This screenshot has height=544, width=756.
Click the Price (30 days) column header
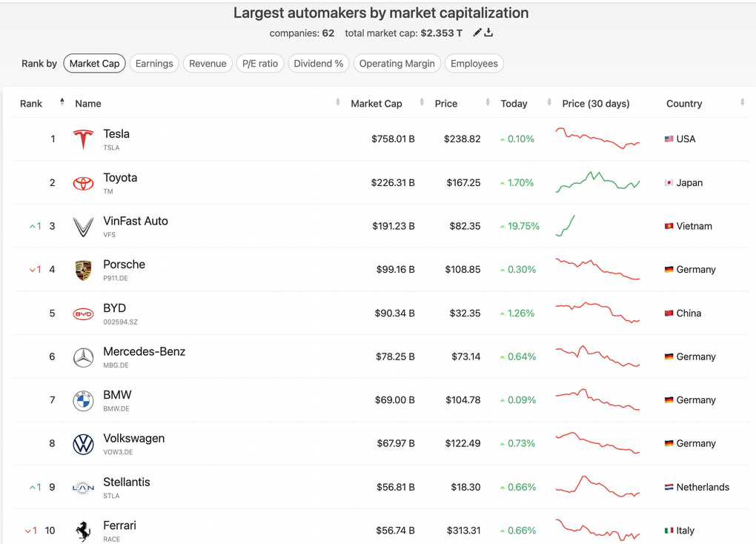coord(595,104)
